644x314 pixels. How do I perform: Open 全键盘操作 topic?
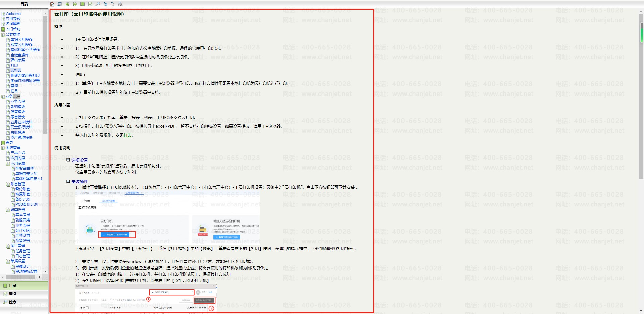click(x=19, y=55)
